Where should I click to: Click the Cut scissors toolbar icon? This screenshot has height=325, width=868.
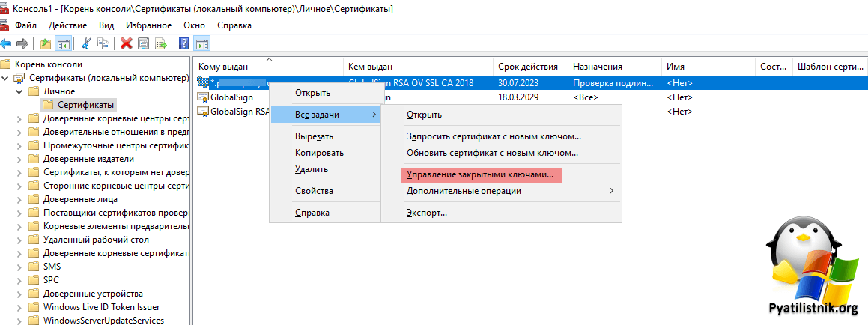point(87,43)
